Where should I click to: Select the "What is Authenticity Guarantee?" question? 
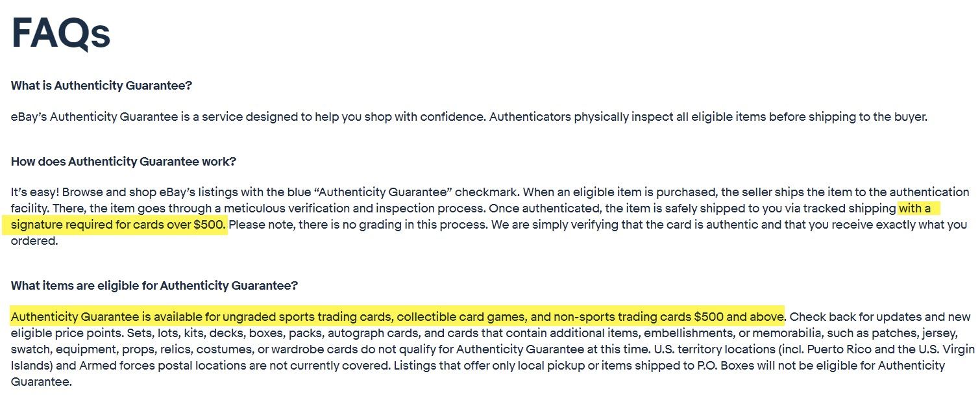tap(101, 86)
